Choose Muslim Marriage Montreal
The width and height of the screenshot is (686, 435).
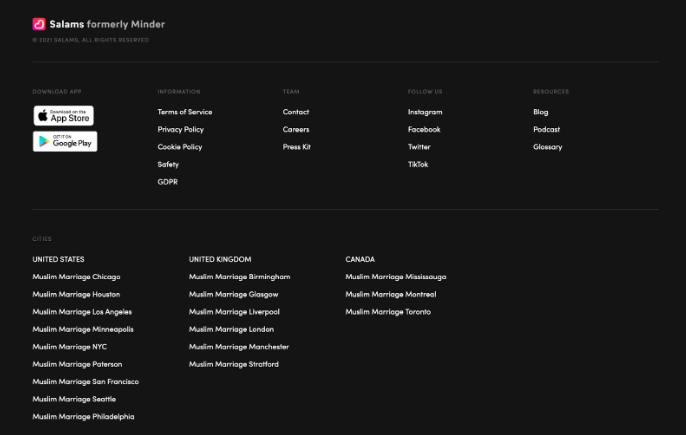pos(391,294)
